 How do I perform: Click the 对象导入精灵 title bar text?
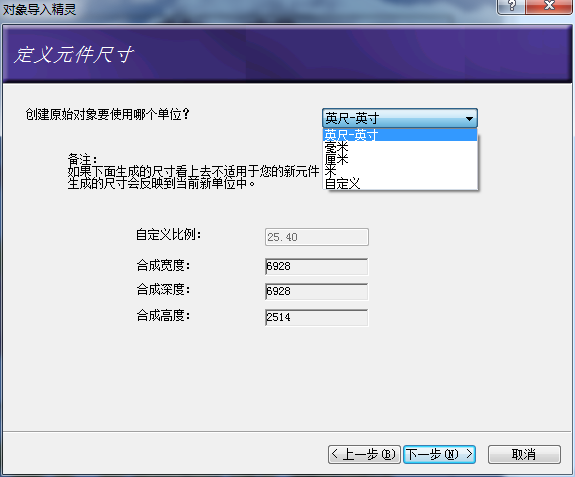coord(39,9)
